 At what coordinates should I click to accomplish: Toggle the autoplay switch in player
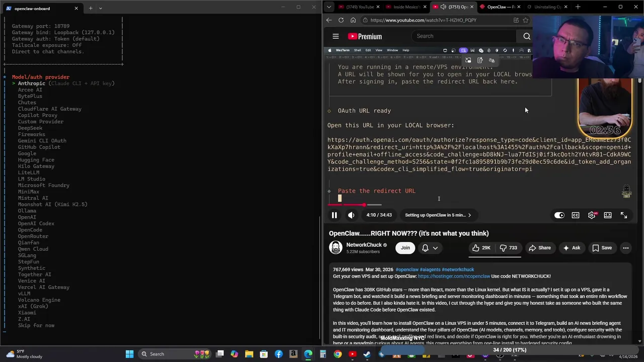coord(559,215)
